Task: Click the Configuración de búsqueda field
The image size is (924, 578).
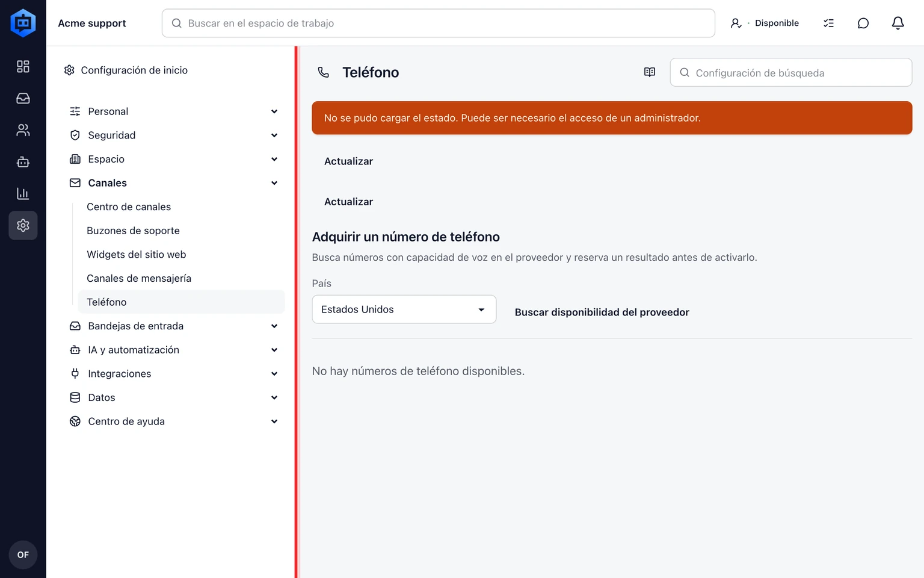Action: pyautogui.click(x=791, y=73)
